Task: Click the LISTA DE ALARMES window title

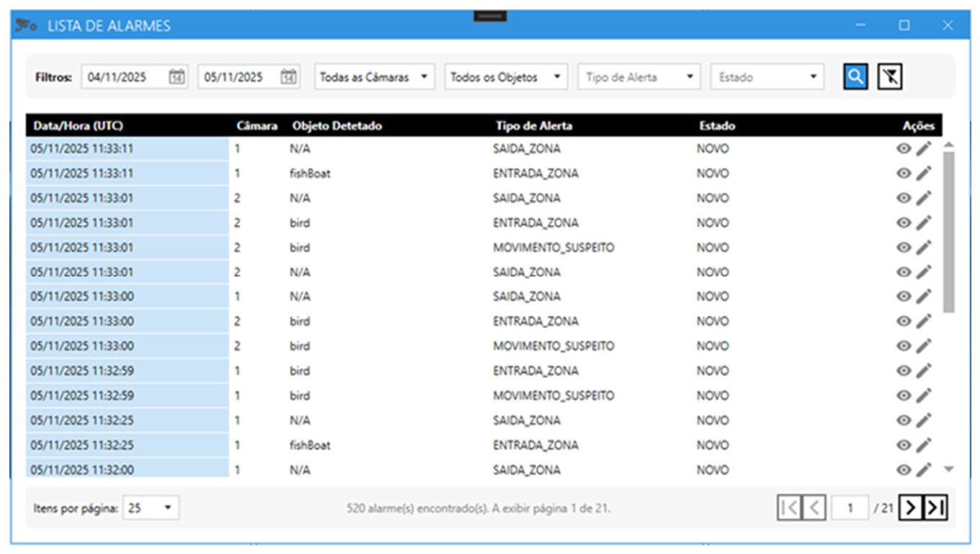Action: pyautogui.click(x=109, y=26)
